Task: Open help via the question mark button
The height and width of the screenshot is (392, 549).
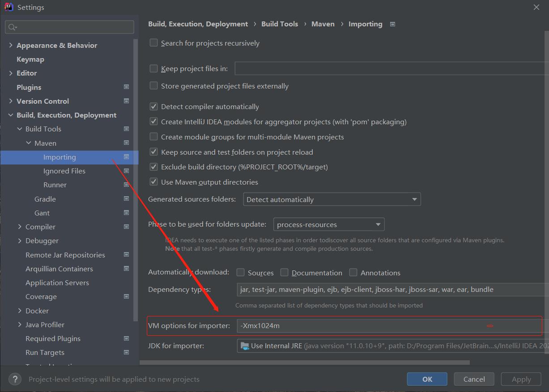Action: (x=15, y=379)
